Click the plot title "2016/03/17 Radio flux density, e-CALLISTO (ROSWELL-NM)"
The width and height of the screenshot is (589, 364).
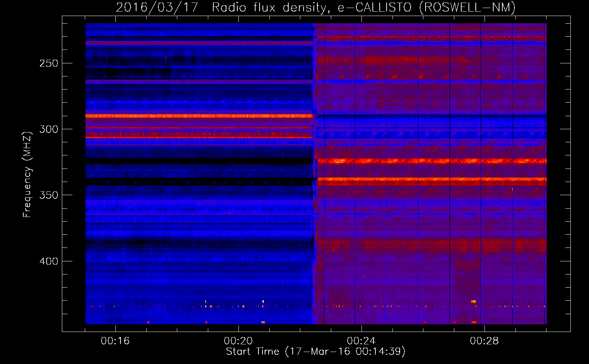point(316,7)
